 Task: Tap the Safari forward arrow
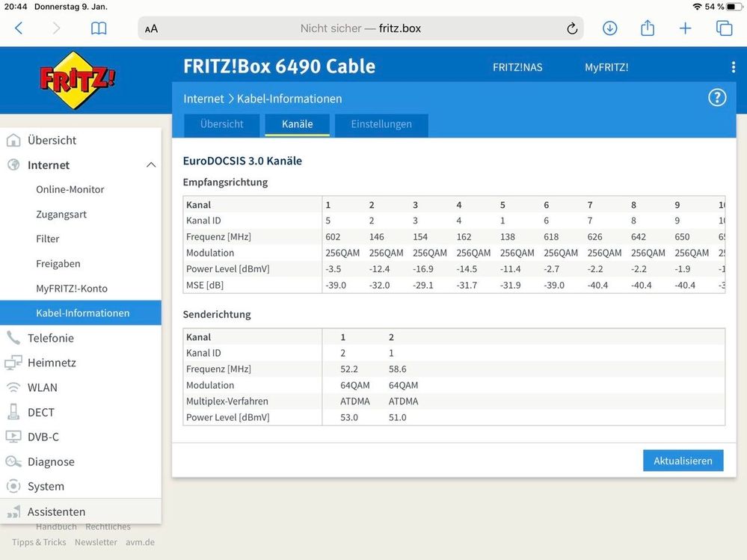56,28
